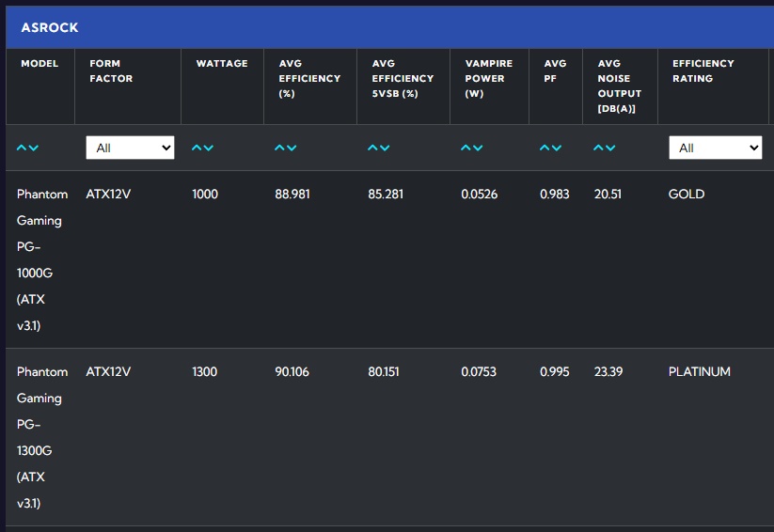This screenshot has width=774, height=532.
Task: Click wattage value 1000
Action: coord(205,194)
